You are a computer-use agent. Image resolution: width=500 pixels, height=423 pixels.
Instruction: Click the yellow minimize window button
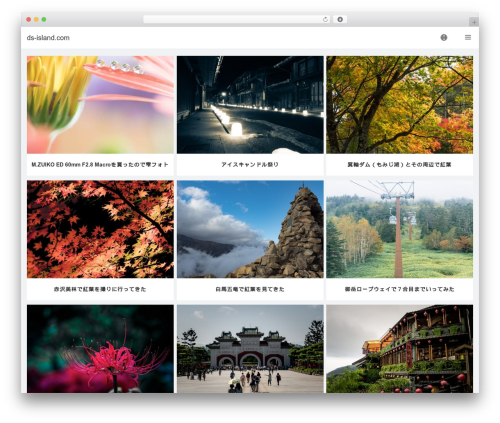tap(36, 19)
